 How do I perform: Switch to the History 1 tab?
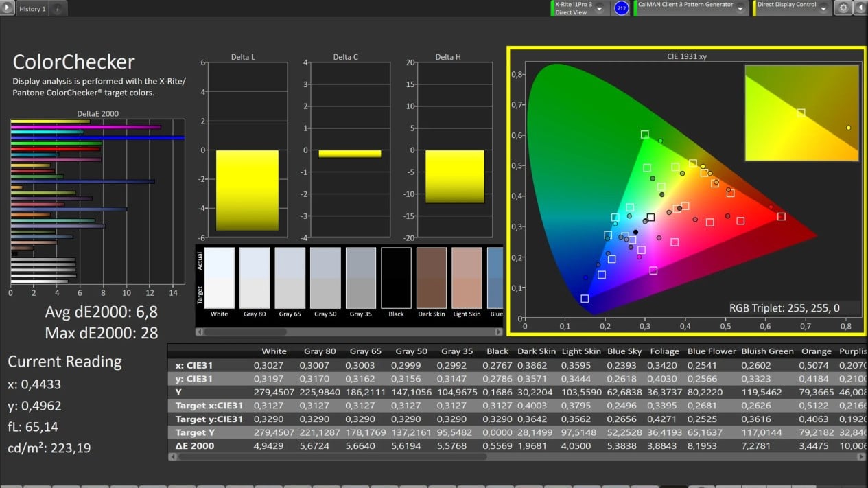[x=32, y=10]
